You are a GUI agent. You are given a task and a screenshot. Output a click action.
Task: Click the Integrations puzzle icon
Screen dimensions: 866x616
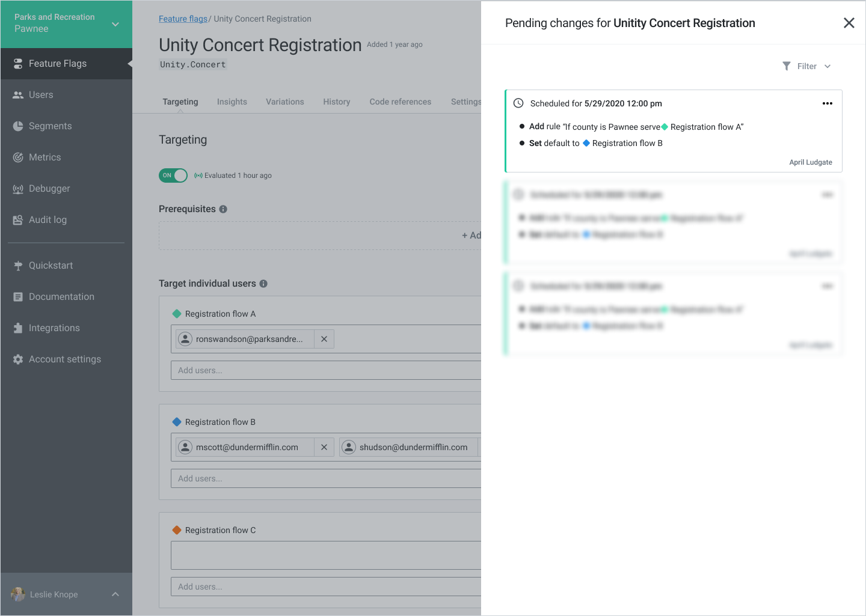pos(18,328)
